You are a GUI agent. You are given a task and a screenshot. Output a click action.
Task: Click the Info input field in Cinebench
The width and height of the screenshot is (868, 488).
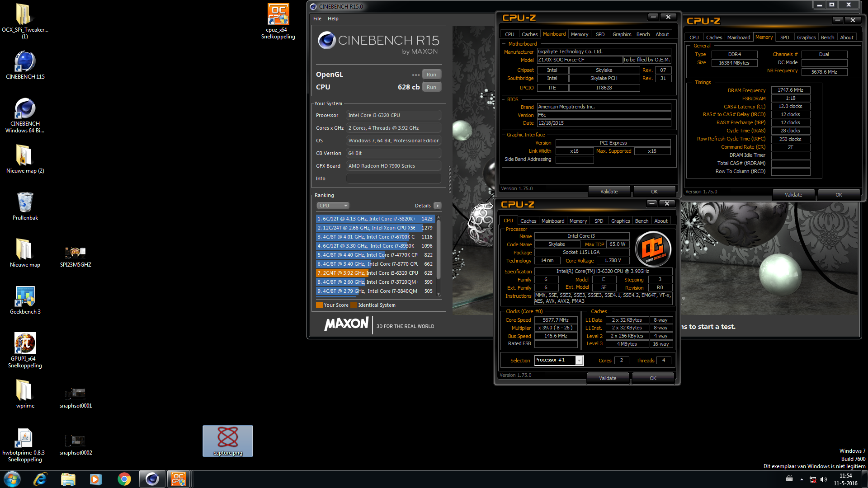[393, 178]
